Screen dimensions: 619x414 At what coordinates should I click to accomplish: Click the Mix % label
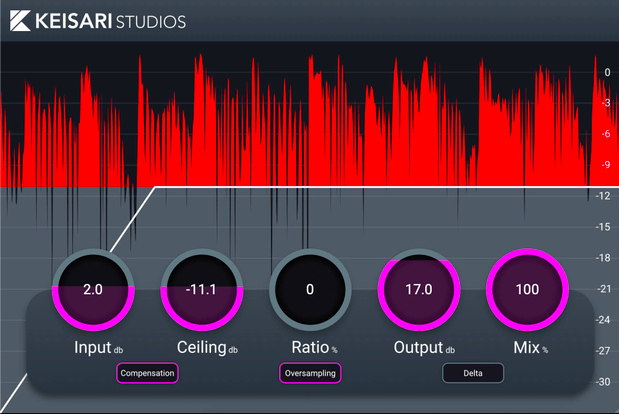click(531, 348)
